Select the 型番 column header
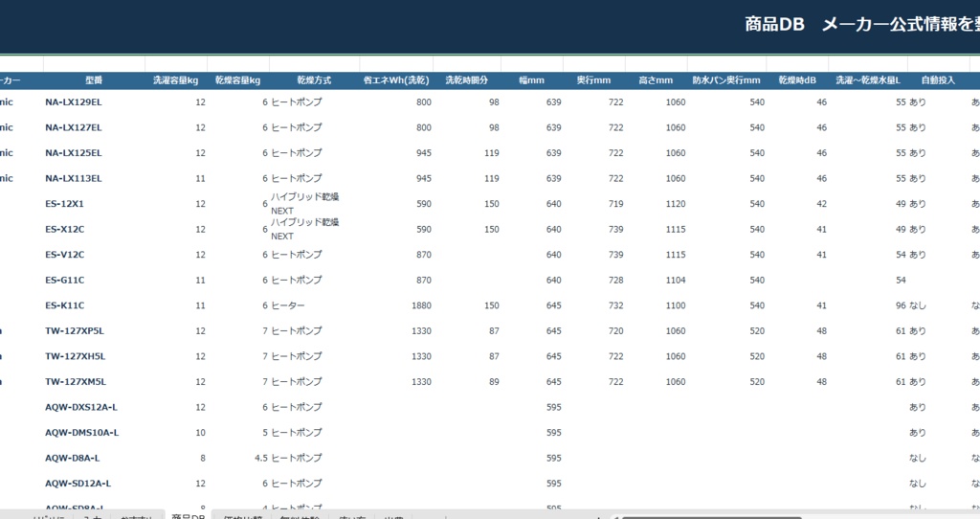980x519 pixels. pyautogui.click(x=94, y=80)
